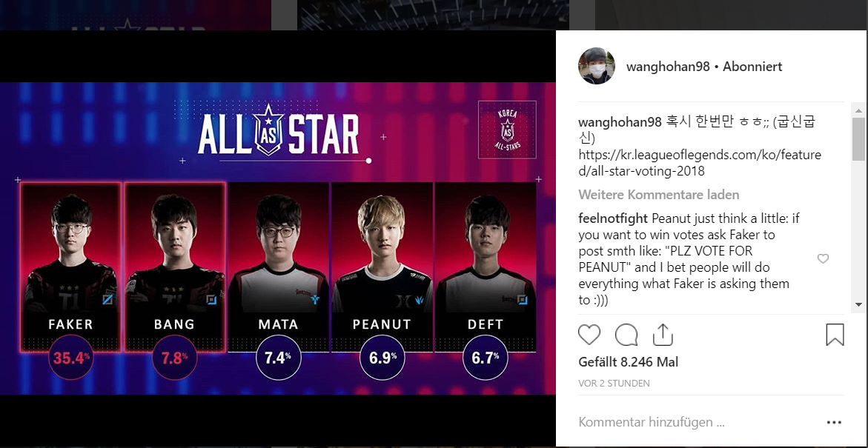The height and width of the screenshot is (448, 868).
Task: Like feelnotfight's comment with small heart
Action: pos(824,259)
